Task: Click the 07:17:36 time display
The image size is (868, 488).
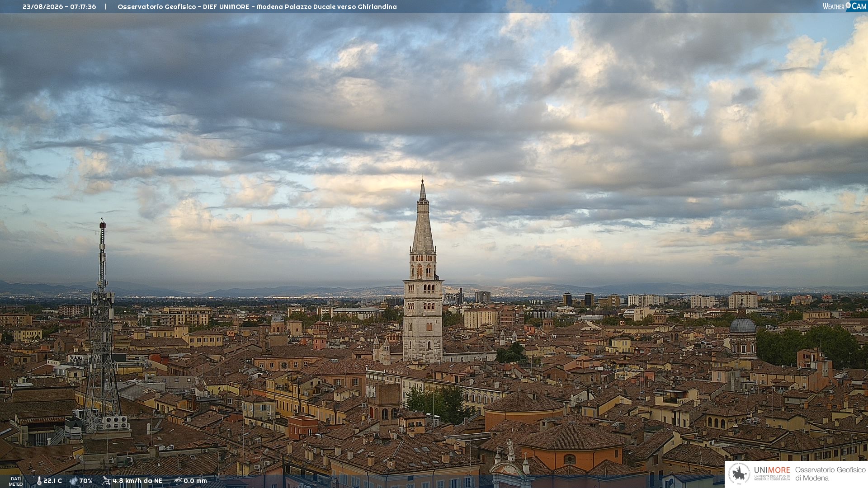Action: tap(83, 7)
